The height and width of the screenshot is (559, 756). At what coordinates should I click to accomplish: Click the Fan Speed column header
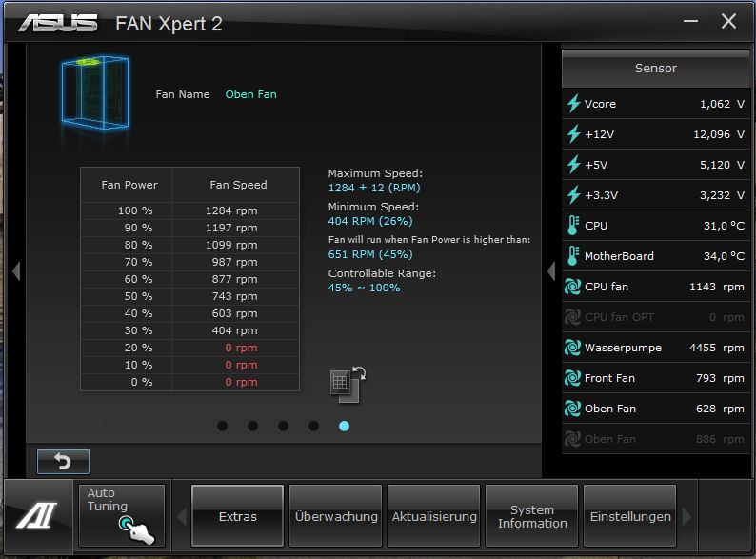pos(238,185)
